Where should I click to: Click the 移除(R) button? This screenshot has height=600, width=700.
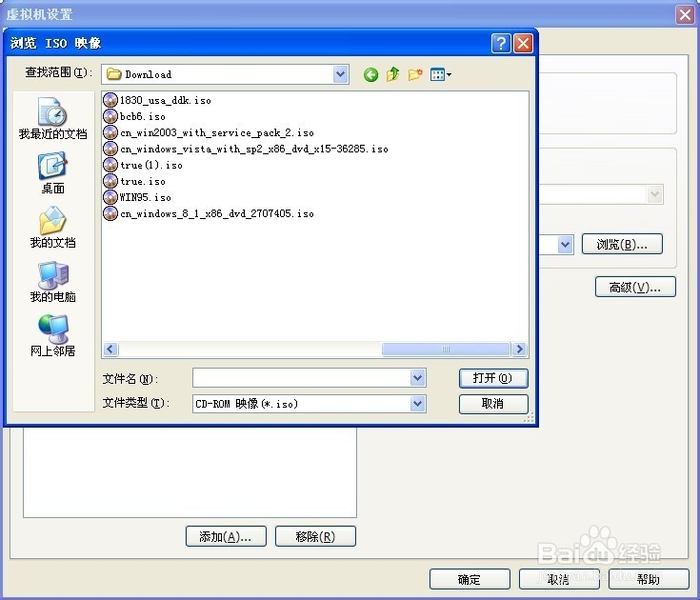315,536
